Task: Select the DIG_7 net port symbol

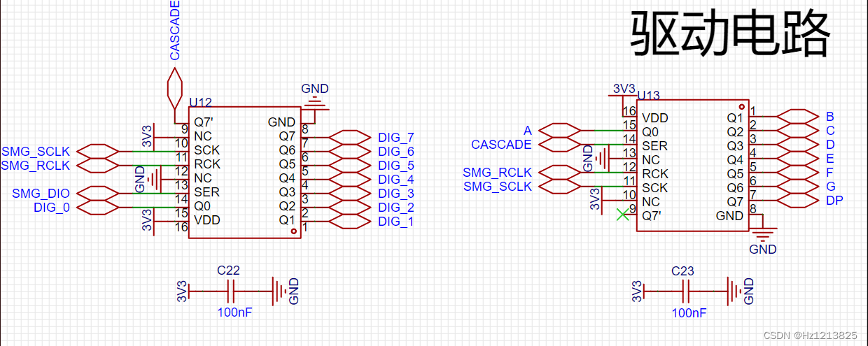Action: coord(349,137)
